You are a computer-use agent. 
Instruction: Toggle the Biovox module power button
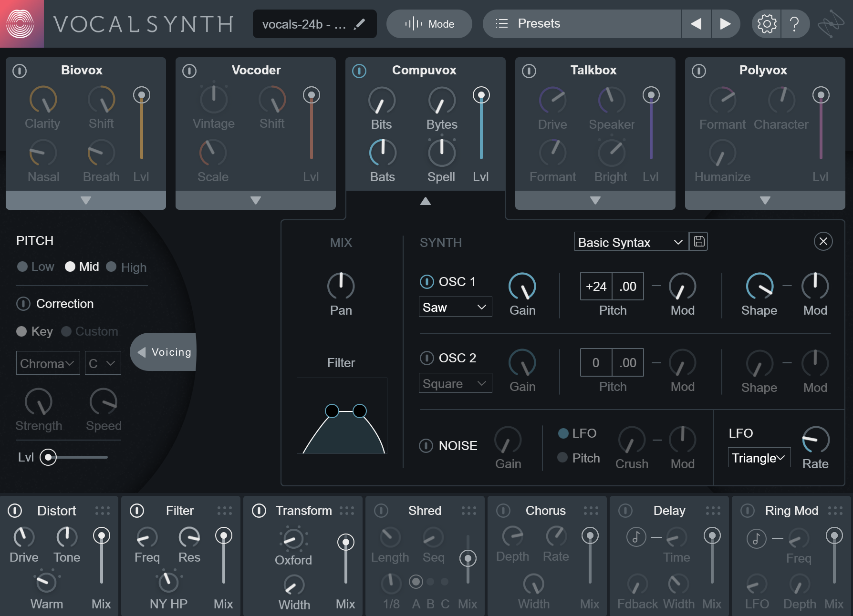[20, 71]
